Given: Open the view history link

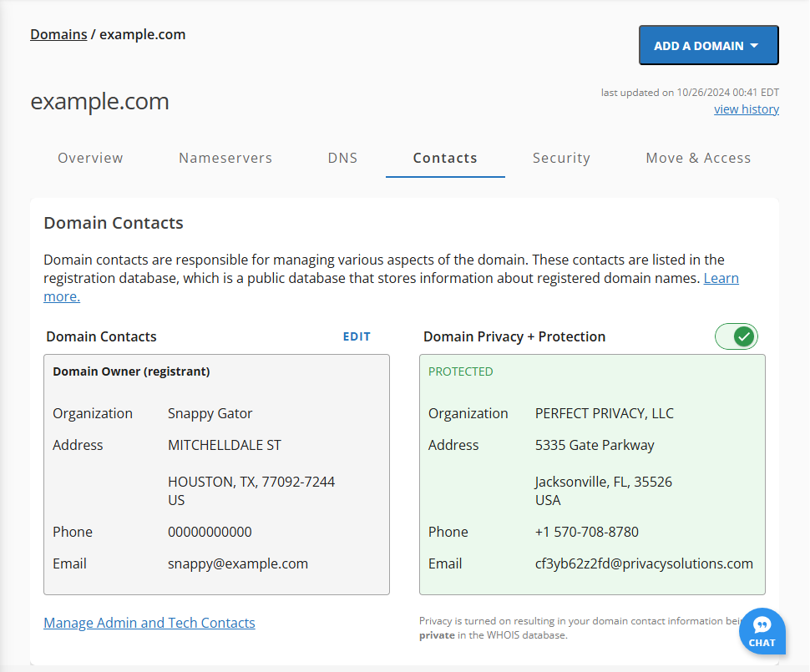Looking at the screenshot, I should click(746, 109).
